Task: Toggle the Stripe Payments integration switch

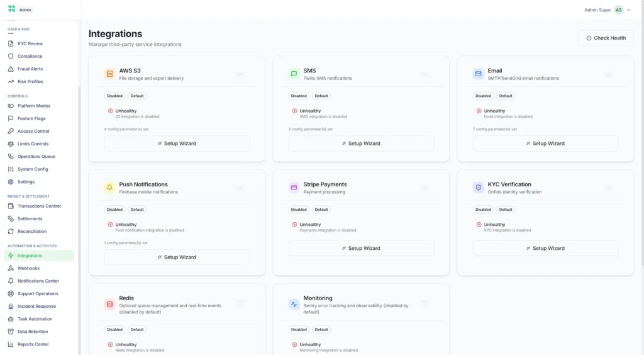Action: (x=425, y=188)
